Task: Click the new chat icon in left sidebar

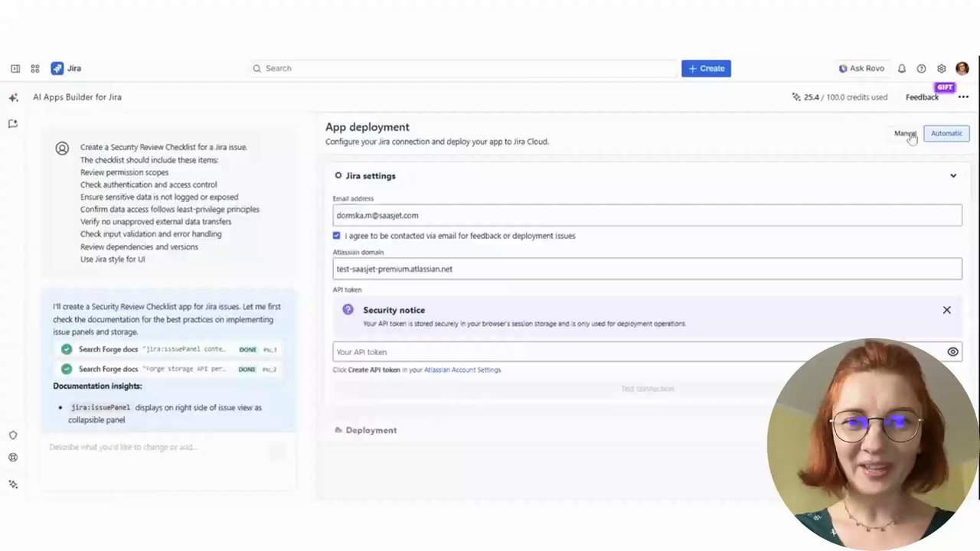Action: pos(13,123)
